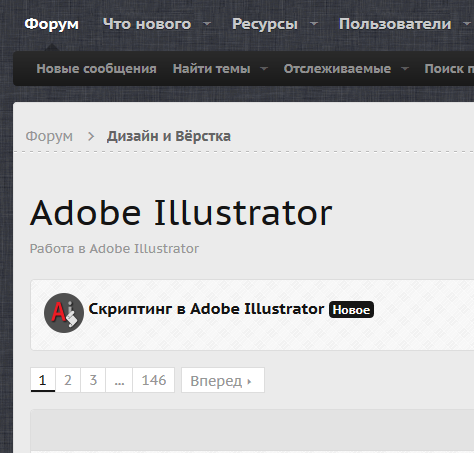Click Новые сообщения in the sub-navigation

click(x=96, y=69)
